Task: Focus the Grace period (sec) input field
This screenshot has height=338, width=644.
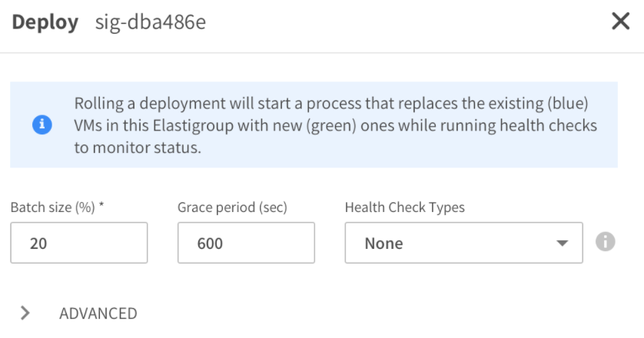Action: point(246,244)
